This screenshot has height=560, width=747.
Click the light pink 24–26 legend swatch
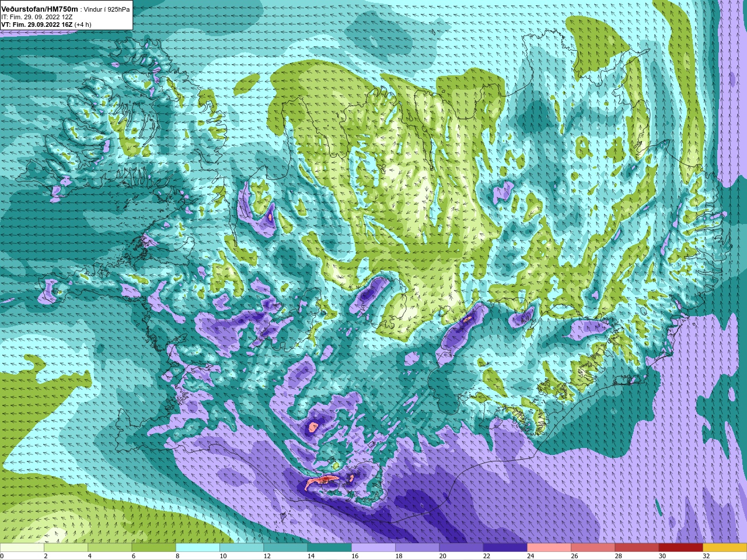(549, 548)
